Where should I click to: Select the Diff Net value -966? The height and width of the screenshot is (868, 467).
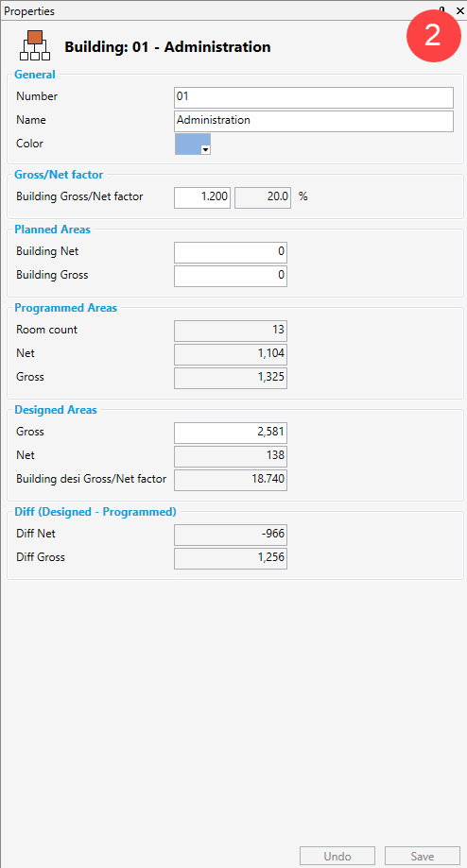pyautogui.click(x=231, y=536)
